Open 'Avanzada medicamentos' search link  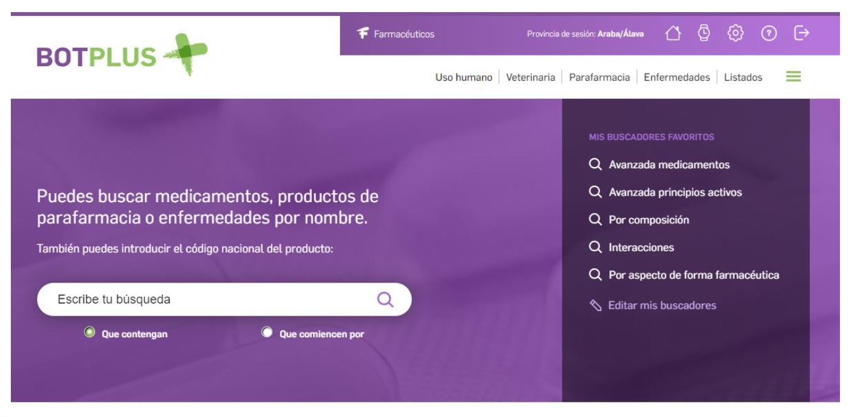668,165
